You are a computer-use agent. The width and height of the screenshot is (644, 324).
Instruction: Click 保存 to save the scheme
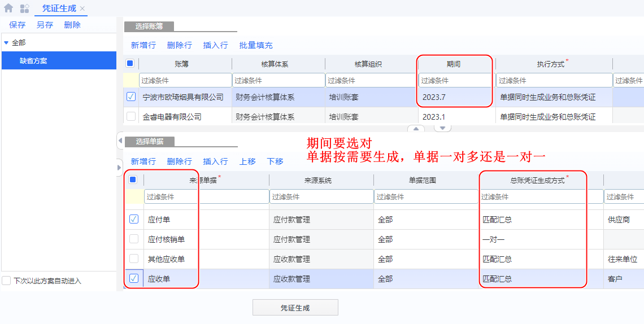coord(17,25)
